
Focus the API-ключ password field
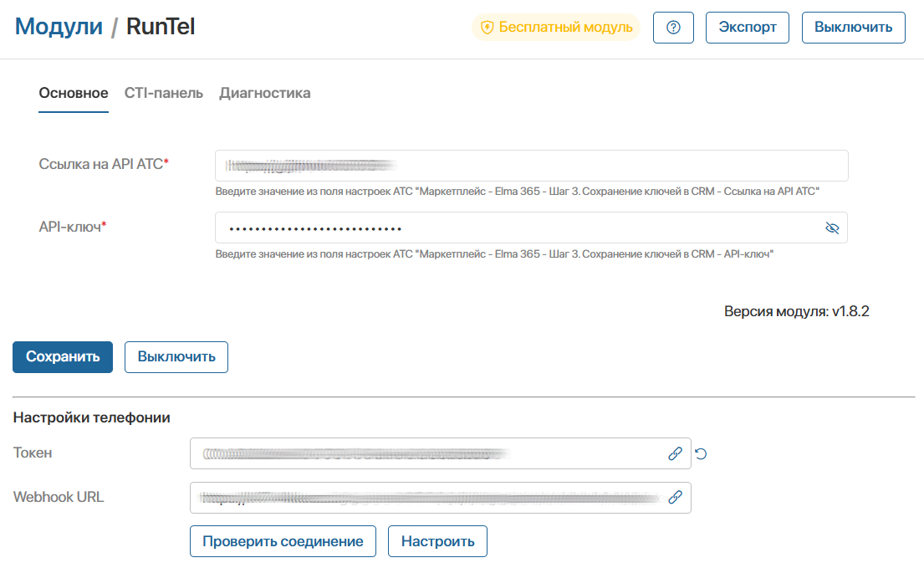click(x=532, y=228)
